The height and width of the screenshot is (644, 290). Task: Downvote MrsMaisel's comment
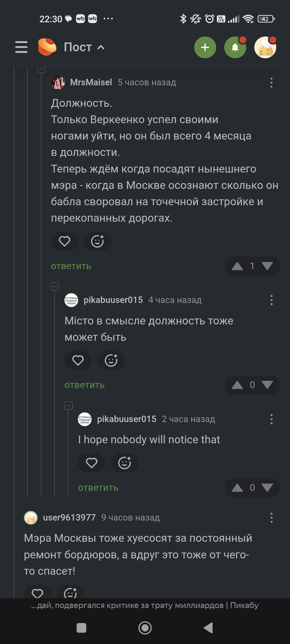(267, 266)
